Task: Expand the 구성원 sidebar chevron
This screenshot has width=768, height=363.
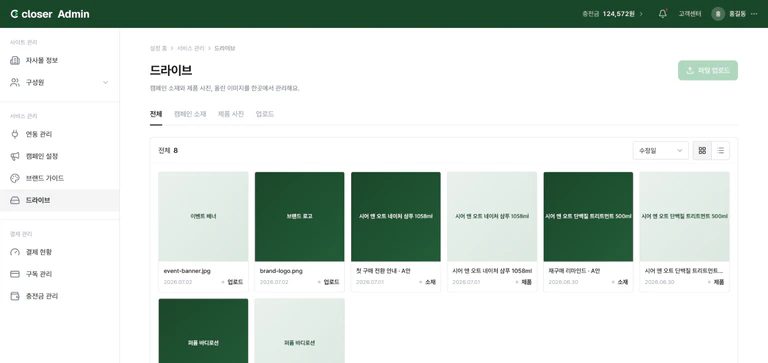Action: pyautogui.click(x=105, y=82)
